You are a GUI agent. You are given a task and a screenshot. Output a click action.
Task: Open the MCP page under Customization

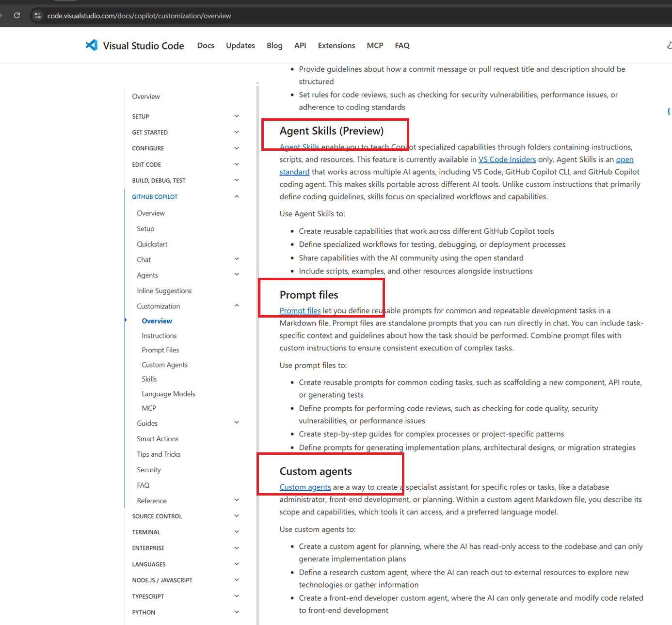pos(149,408)
